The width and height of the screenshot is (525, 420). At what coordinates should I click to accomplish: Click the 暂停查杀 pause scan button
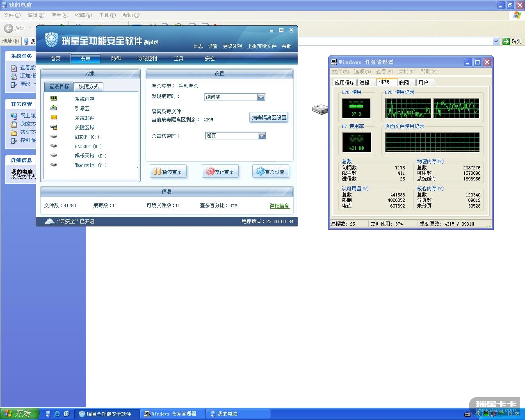point(168,171)
